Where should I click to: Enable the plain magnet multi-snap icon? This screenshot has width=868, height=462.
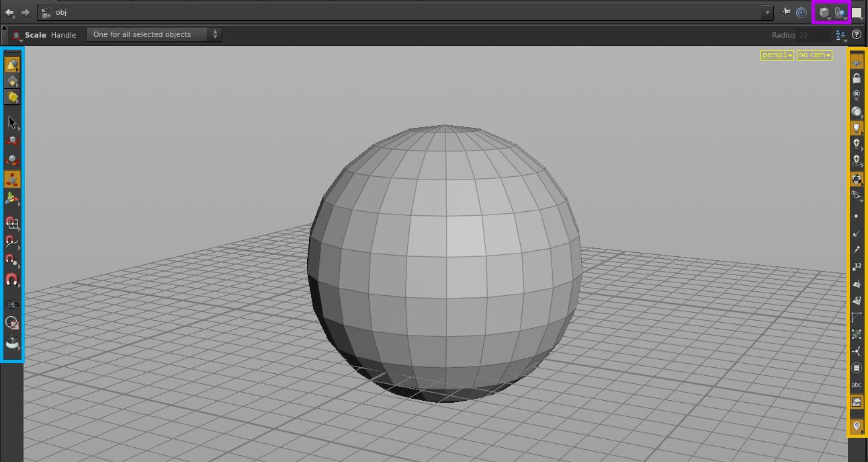tap(12, 279)
